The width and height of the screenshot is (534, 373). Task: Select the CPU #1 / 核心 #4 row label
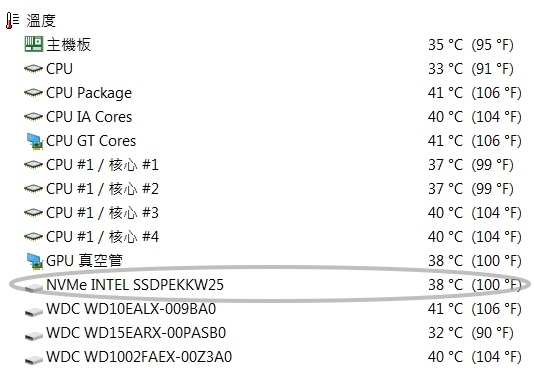point(102,237)
